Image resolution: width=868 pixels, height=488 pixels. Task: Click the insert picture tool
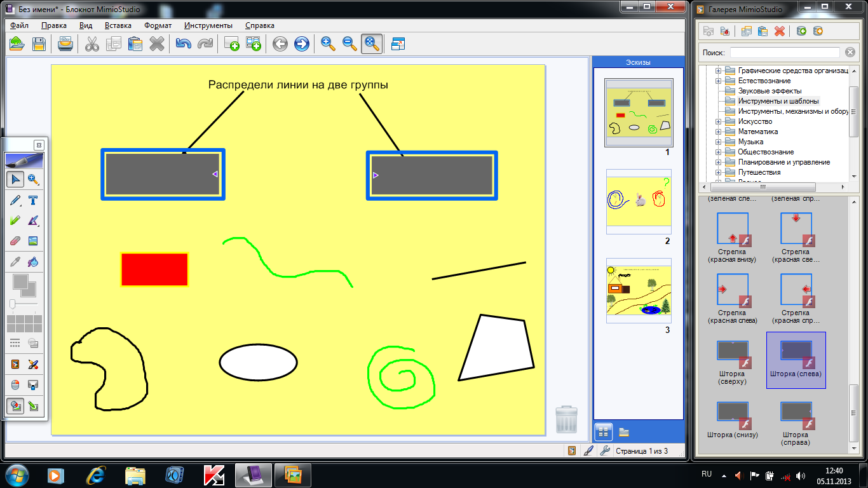click(33, 241)
